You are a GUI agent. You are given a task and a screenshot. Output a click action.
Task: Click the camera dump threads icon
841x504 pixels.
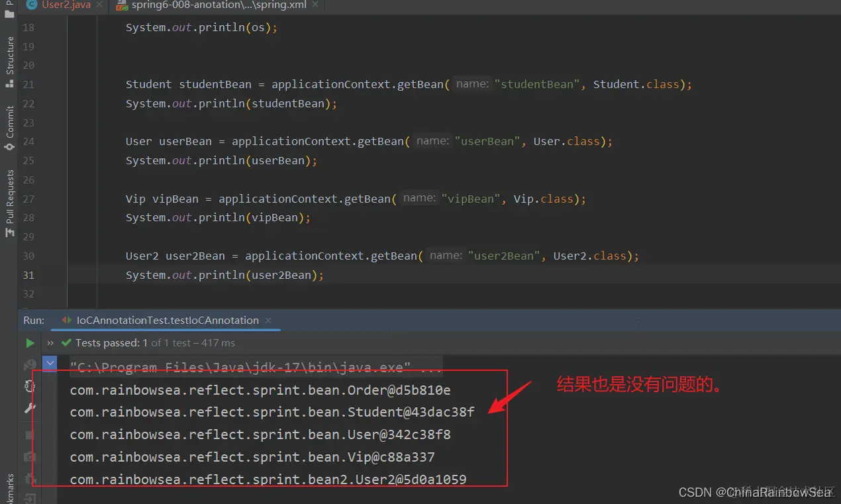(x=30, y=457)
